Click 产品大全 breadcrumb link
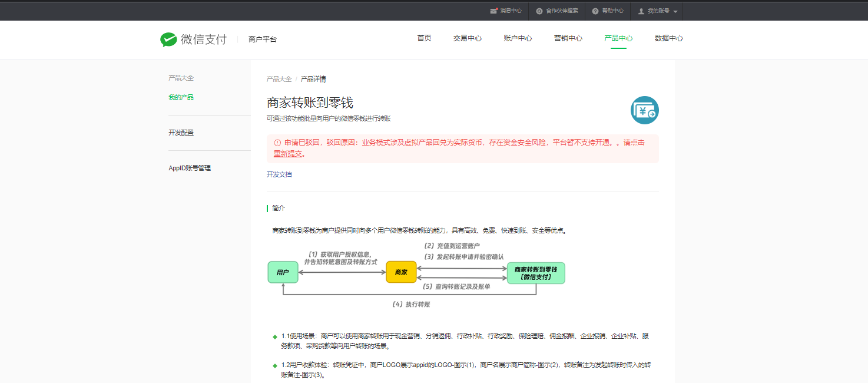This screenshot has width=868, height=383. (x=279, y=79)
